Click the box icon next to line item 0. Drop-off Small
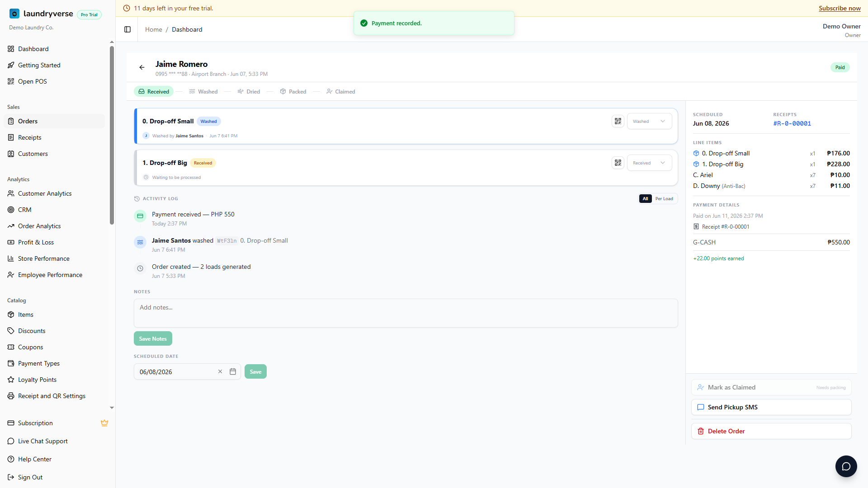 [x=696, y=153]
